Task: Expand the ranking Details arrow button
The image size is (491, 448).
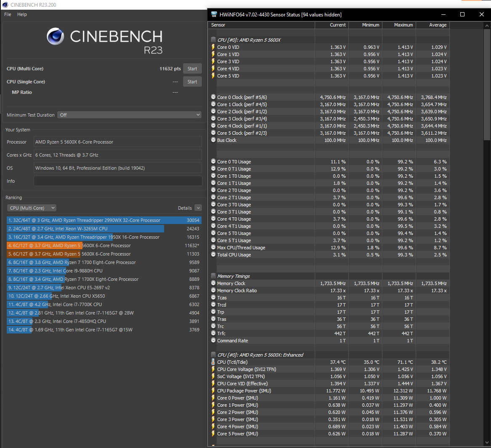Action: [x=198, y=208]
